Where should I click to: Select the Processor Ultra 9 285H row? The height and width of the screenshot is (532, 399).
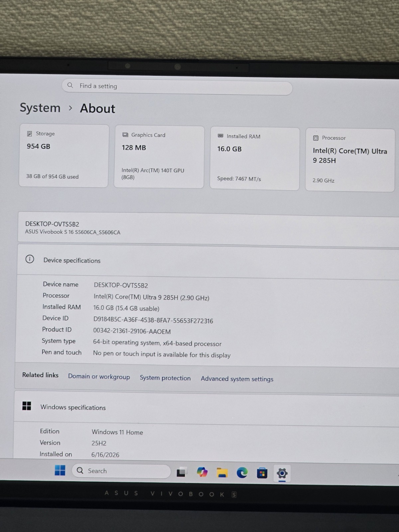click(x=151, y=297)
